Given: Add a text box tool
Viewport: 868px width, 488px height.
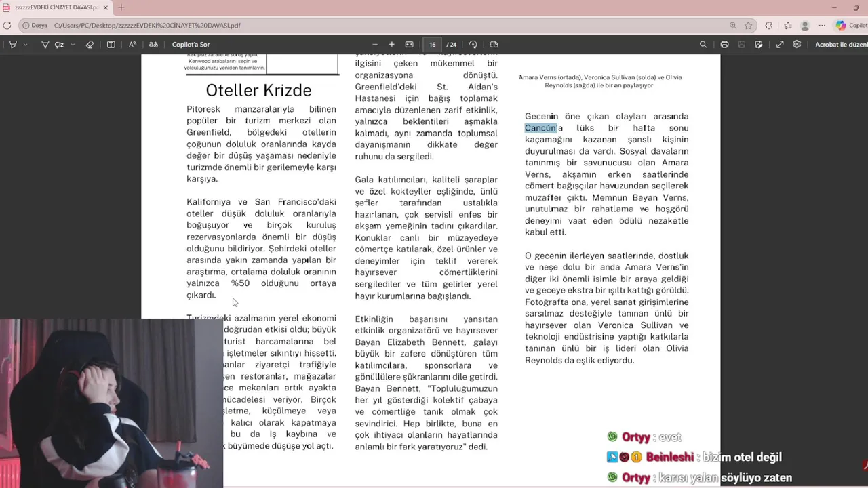Looking at the screenshot, I should [x=111, y=45].
